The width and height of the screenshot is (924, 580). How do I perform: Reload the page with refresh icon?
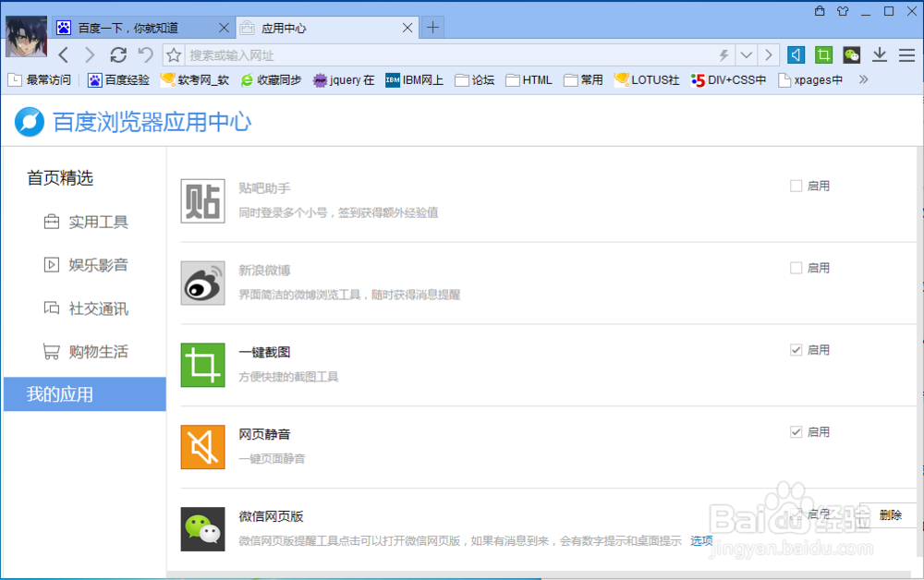[118, 55]
